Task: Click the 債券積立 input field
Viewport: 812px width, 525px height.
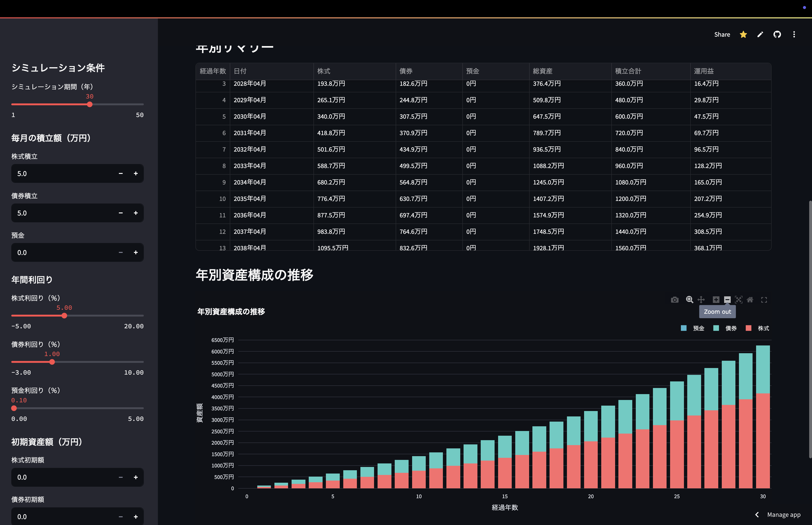Action: pos(61,213)
